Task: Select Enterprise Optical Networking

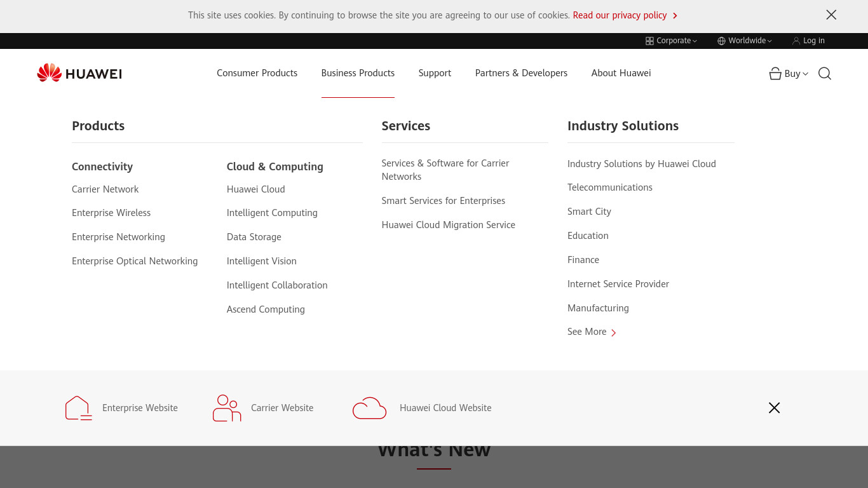Action: [135, 261]
